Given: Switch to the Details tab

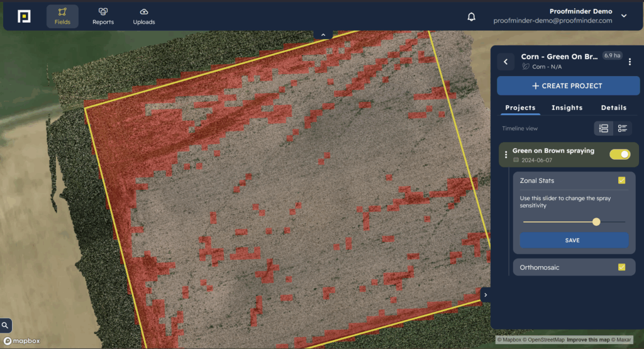Looking at the screenshot, I should (x=614, y=108).
